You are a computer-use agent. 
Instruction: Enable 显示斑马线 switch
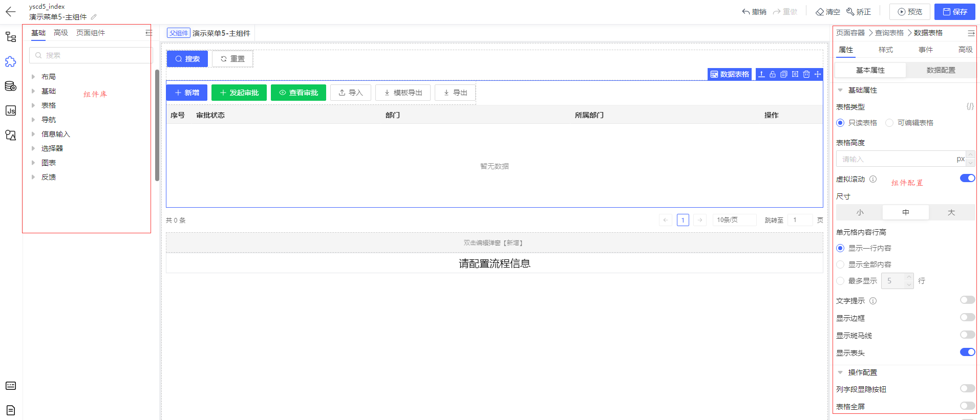pyautogui.click(x=967, y=335)
